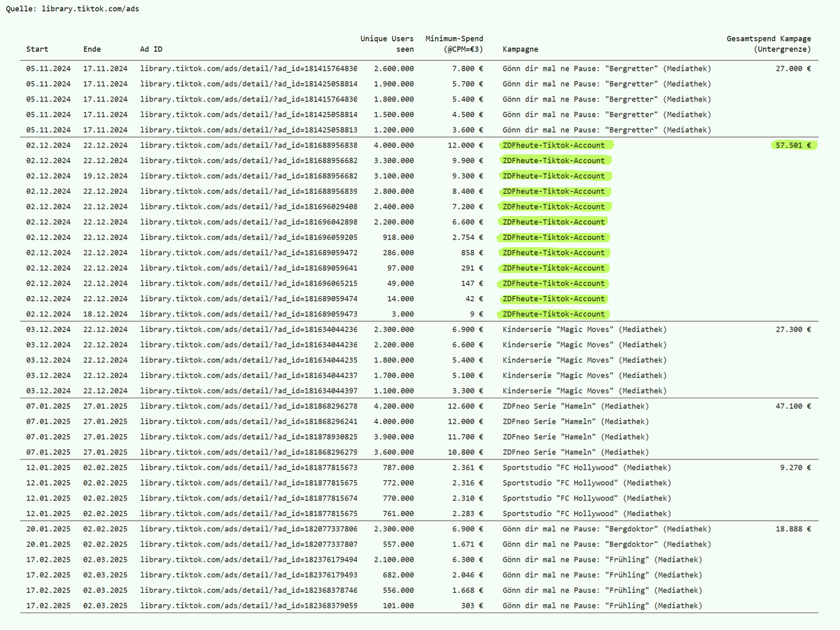Click the minimum spend "12.600 €"
The width and height of the screenshot is (840, 630).
465,407
